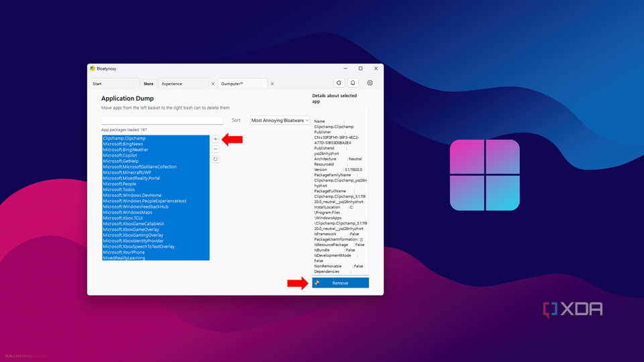The width and height of the screenshot is (644, 362).
Task: Select Microsoft.XboxGameOverlay entry
Action: pos(156,229)
